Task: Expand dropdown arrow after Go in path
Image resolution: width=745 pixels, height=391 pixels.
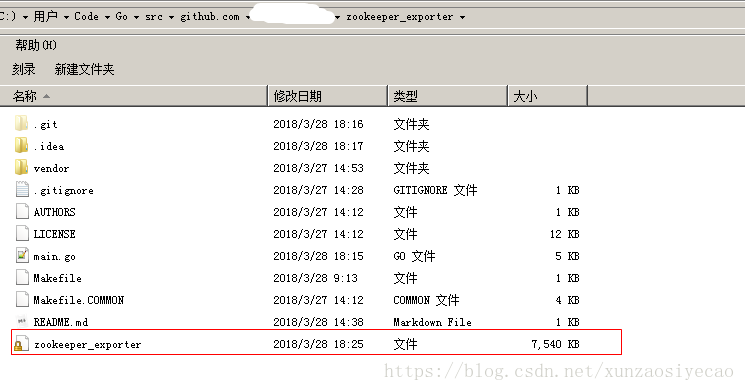Action: click(x=136, y=17)
